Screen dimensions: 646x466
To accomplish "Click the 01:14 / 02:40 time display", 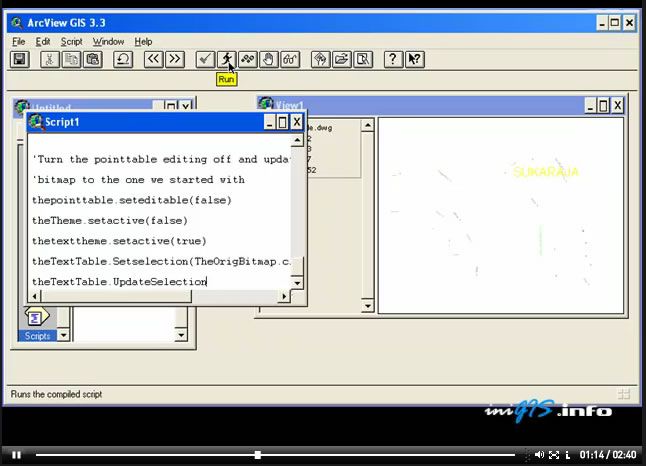I will tap(608, 455).
